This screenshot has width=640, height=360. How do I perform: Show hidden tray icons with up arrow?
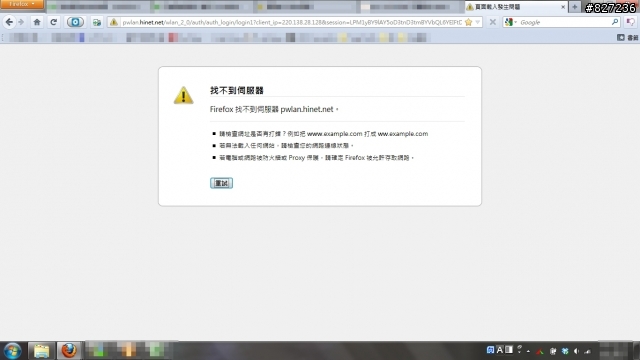tap(528, 351)
